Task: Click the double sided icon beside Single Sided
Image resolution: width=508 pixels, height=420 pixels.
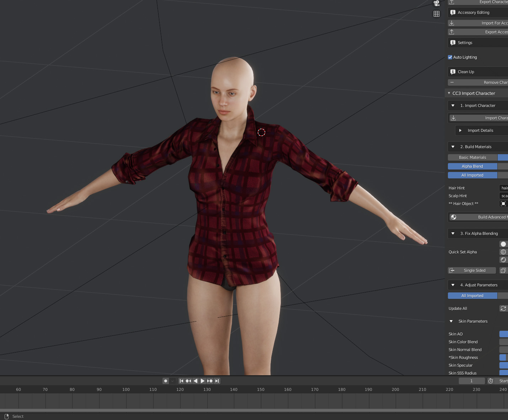Action: point(503,270)
